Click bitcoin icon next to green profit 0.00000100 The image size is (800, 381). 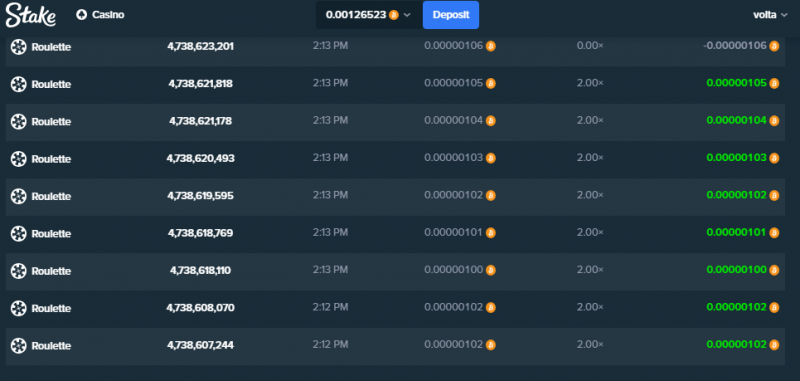pyautogui.click(x=774, y=270)
